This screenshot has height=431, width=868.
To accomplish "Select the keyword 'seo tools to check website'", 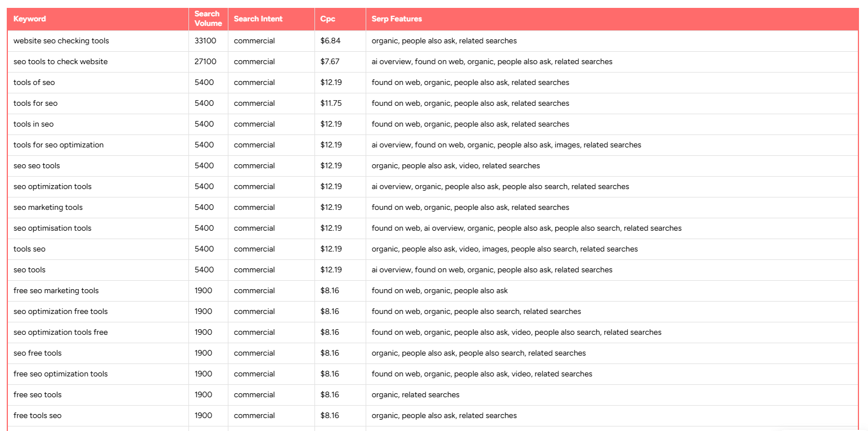I will [x=60, y=61].
